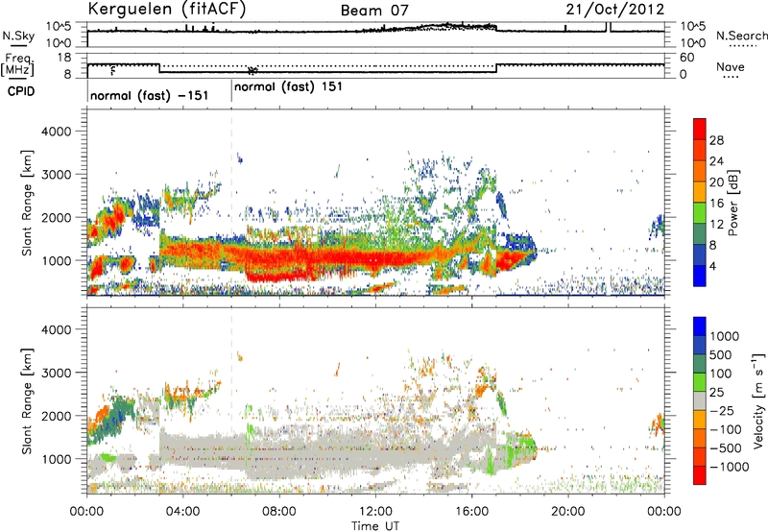Click the red top segment of Power colorbar
This screenshot has width=768, height=532.
click(700, 129)
